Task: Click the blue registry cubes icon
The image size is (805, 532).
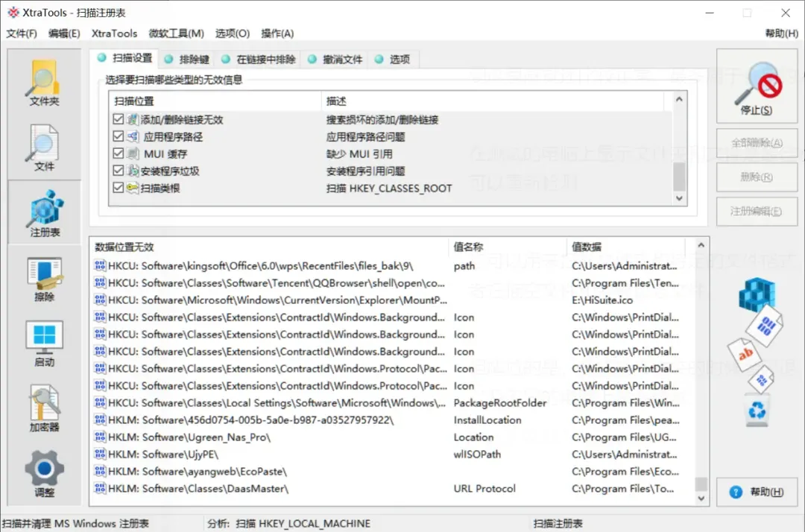Action: pyautogui.click(x=757, y=294)
